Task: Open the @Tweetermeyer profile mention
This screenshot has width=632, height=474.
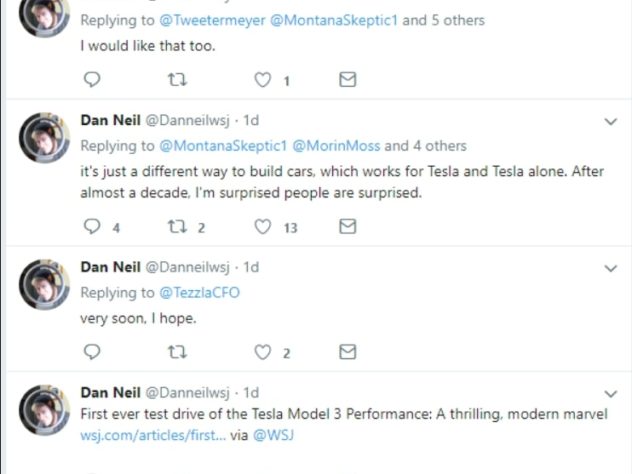Action: (212, 20)
